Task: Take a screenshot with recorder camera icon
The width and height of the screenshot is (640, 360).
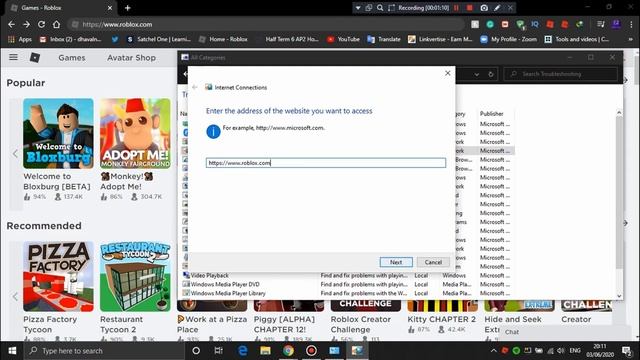Action: point(484,8)
